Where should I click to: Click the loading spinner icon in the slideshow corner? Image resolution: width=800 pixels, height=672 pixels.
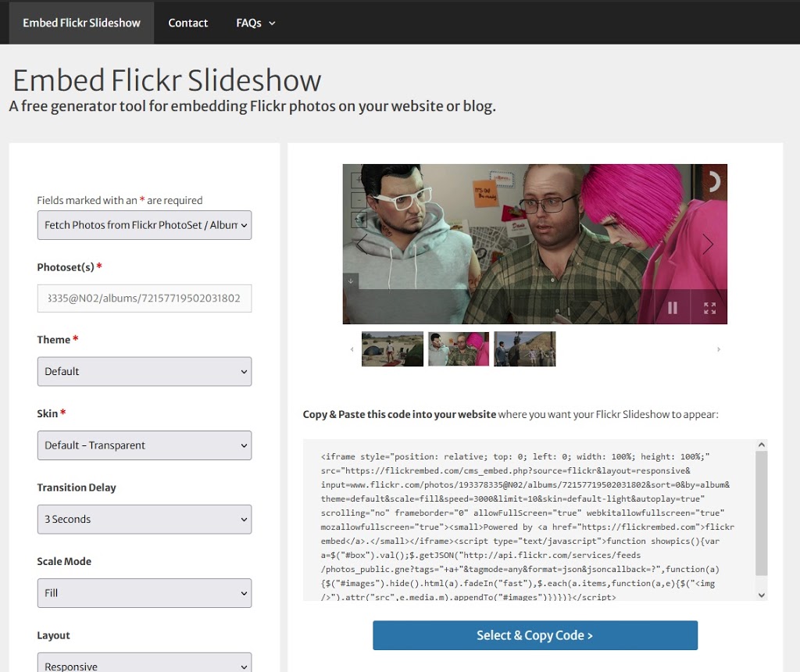click(714, 181)
